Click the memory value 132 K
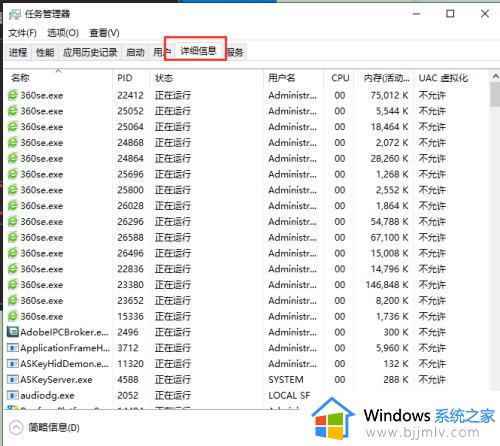 [x=396, y=364]
